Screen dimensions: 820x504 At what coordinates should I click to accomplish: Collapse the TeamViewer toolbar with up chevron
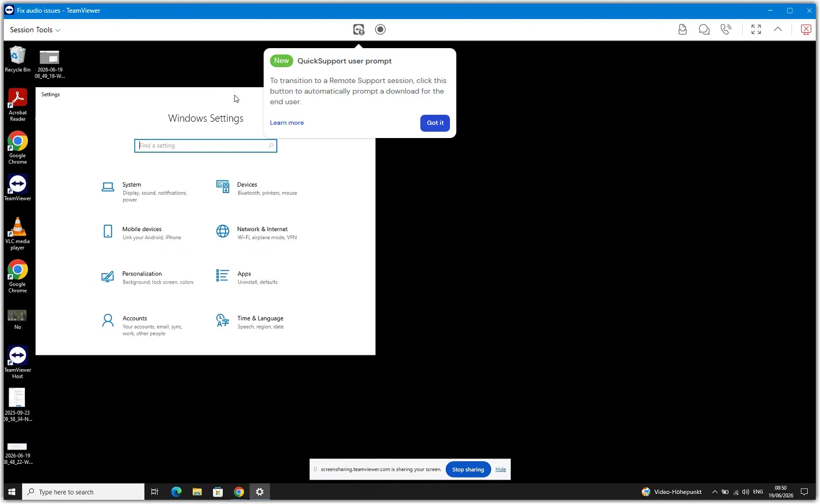click(778, 30)
